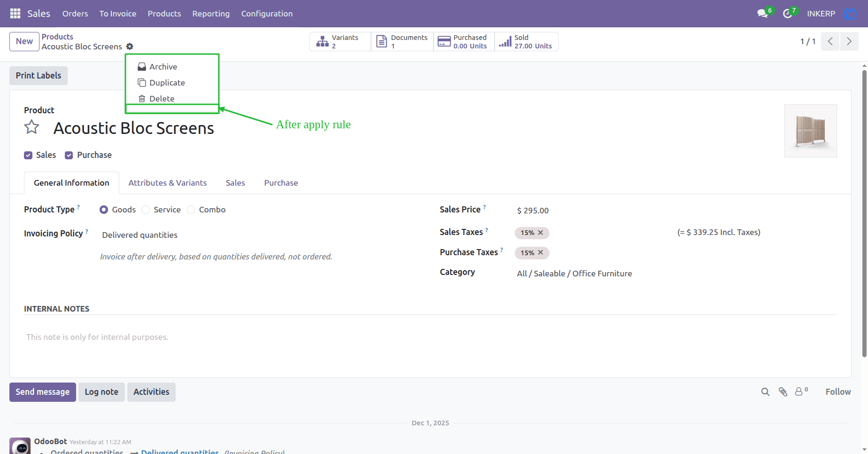Click the Log note button

pos(101,392)
